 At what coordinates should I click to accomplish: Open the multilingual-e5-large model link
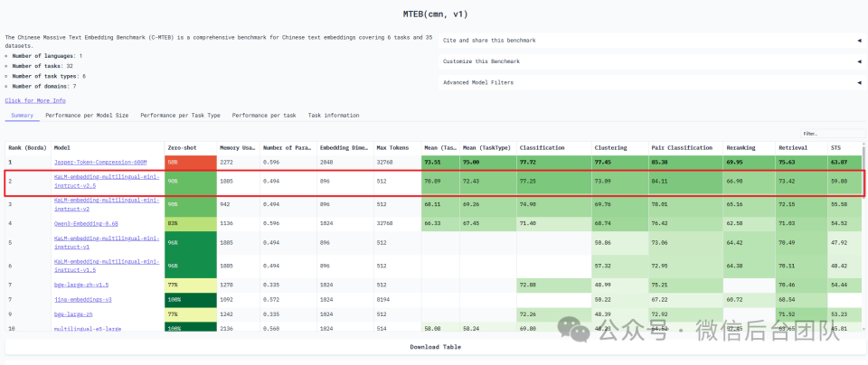click(88, 329)
